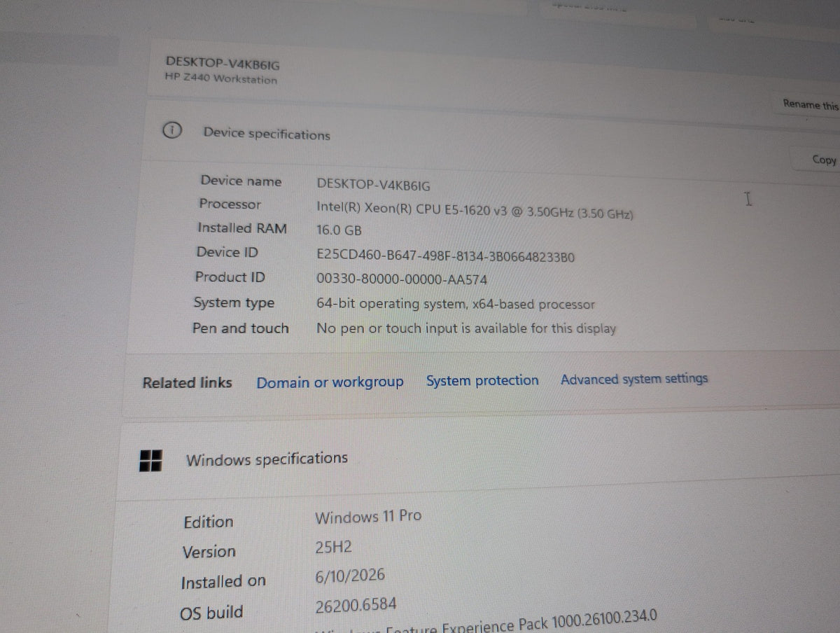This screenshot has height=633, width=840.
Task: Click the Edition label
Action: [208, 522]
